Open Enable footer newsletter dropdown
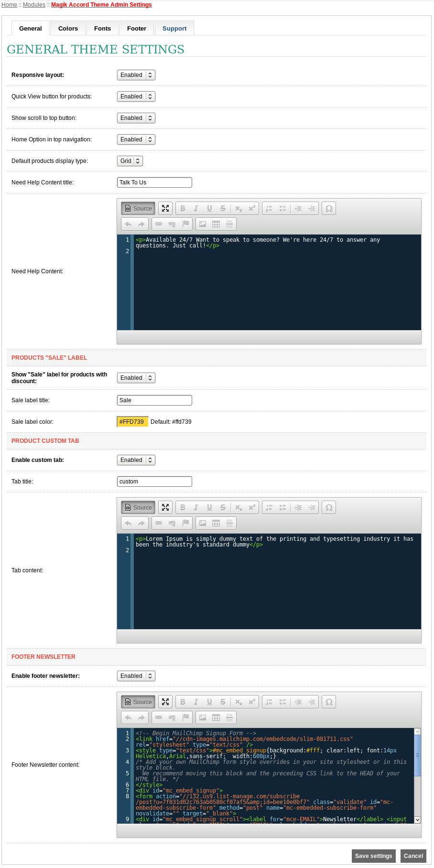This screenshot has width=434, height=868. click(136, 676)
